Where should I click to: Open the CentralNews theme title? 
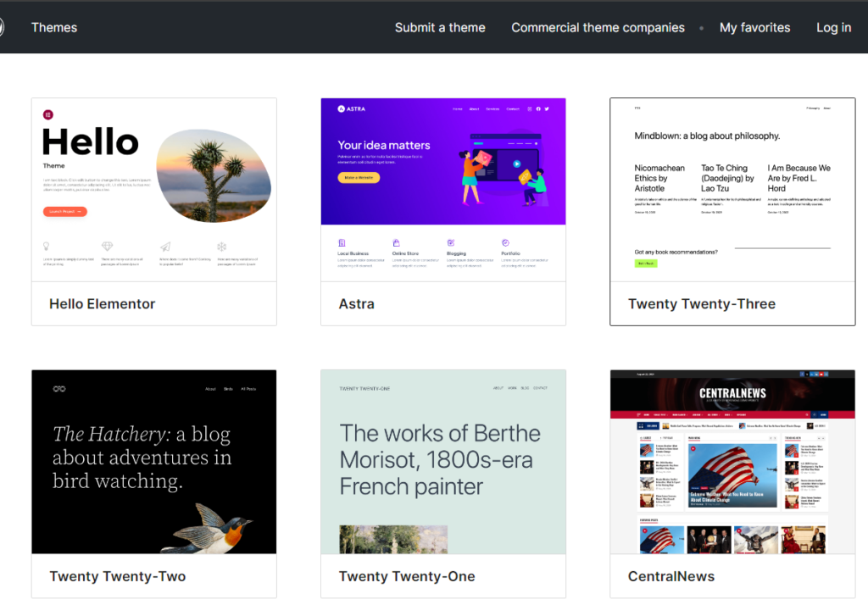pyautogui.click(x=671, y=576)
